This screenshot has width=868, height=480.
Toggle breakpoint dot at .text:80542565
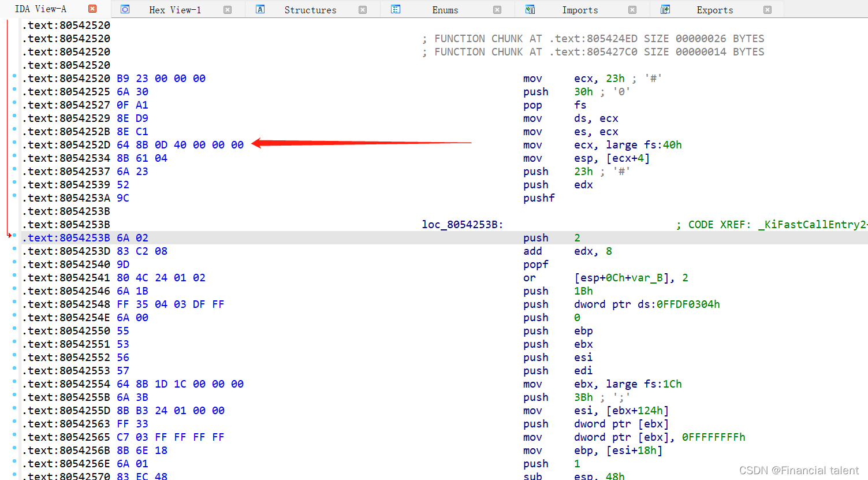click(x=14, y=434)
